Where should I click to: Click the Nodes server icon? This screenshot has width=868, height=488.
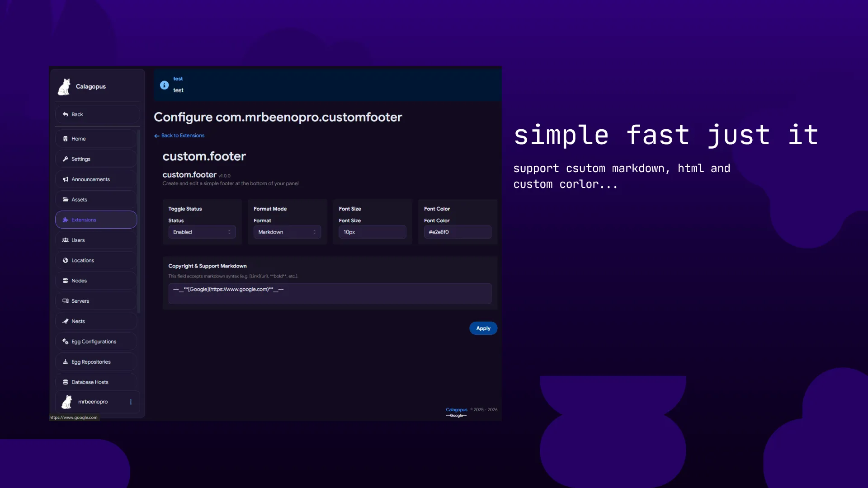tap(66, 281)
